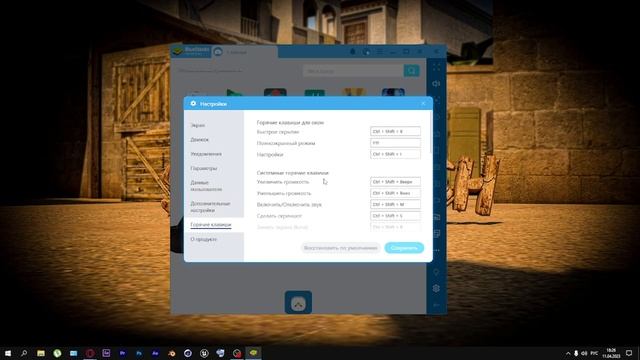Open the Движок settings section
Image resolution: width=640 pixels, height=360 pixels.
tap(199, 140)
